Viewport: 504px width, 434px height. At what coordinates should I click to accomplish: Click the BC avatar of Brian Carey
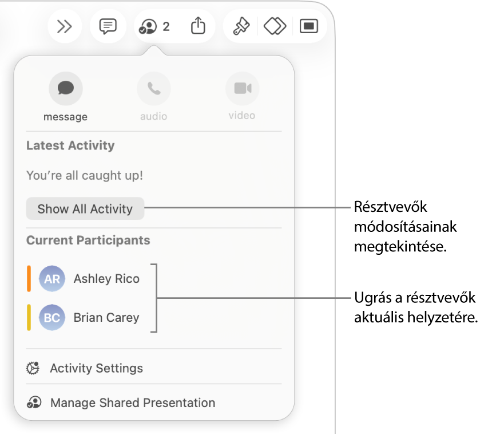coord(52,318)
